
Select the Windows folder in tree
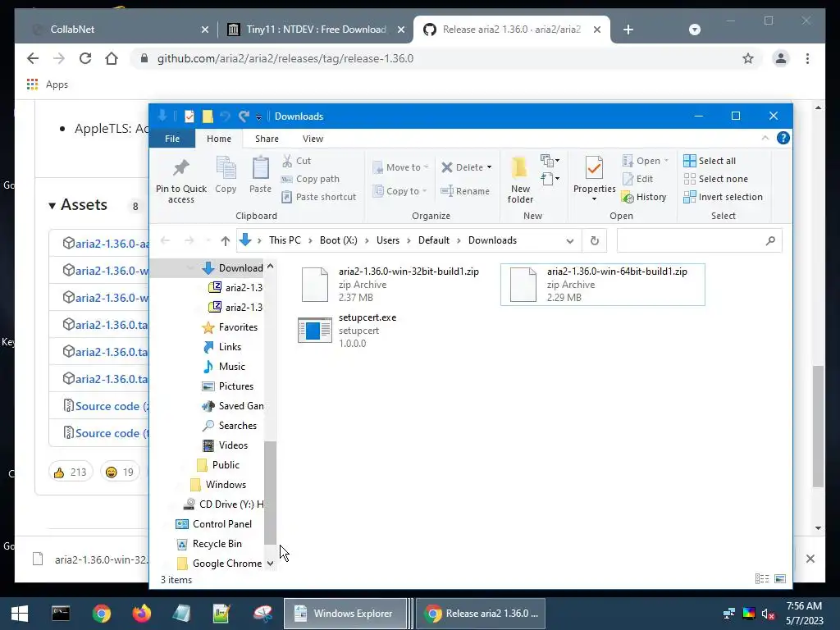pyautogui.click(x=218, y=485)
